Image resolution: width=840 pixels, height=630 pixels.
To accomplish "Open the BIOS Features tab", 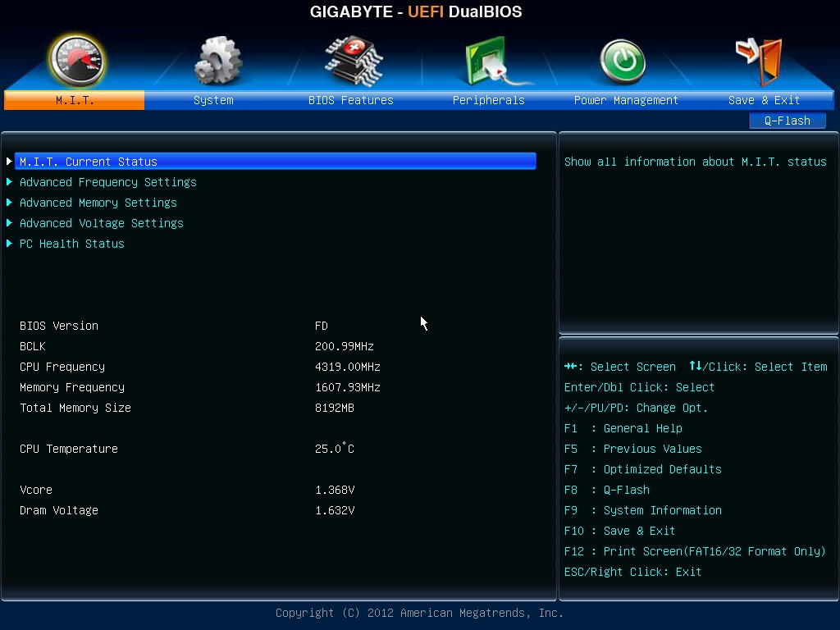I will (351, 100).
